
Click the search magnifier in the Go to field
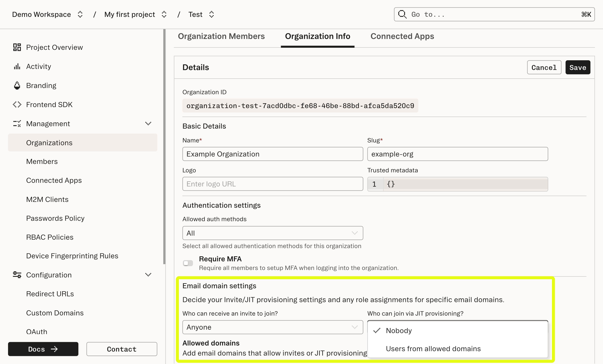pos(402,14)
